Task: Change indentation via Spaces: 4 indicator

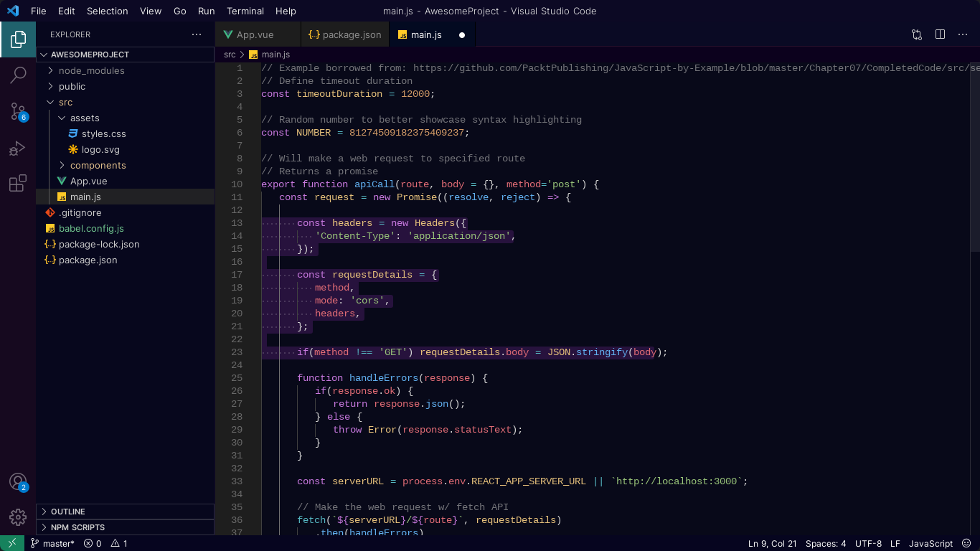Action: click(825, 543)
